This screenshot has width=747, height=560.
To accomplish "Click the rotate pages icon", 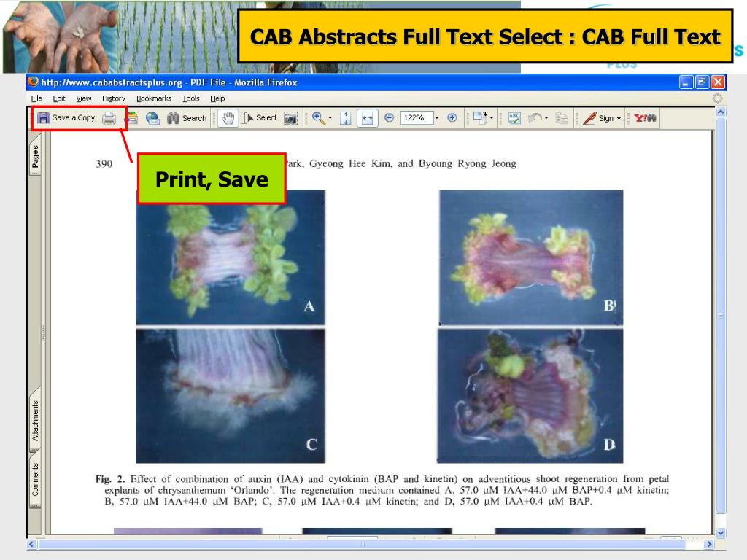I will point(480,117).
